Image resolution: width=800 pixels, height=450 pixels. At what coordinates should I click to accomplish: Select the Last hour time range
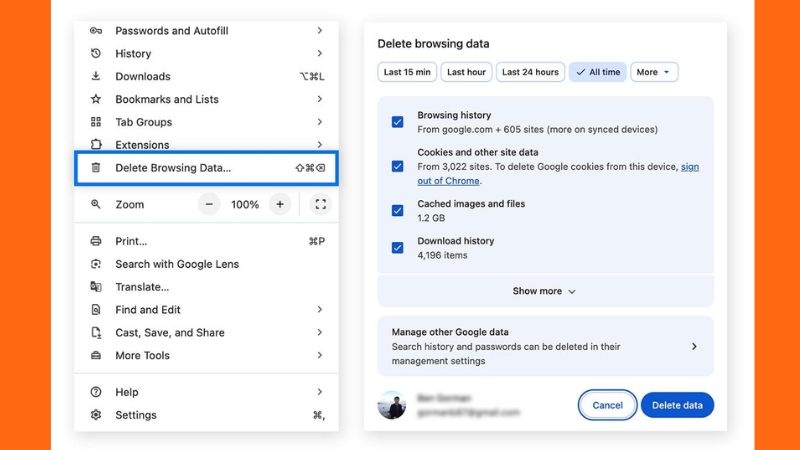pyautogui.click(x=466, y=72)
